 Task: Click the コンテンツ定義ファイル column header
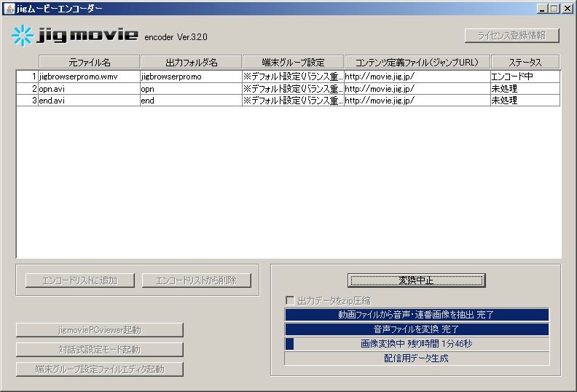tap(417, 62)
